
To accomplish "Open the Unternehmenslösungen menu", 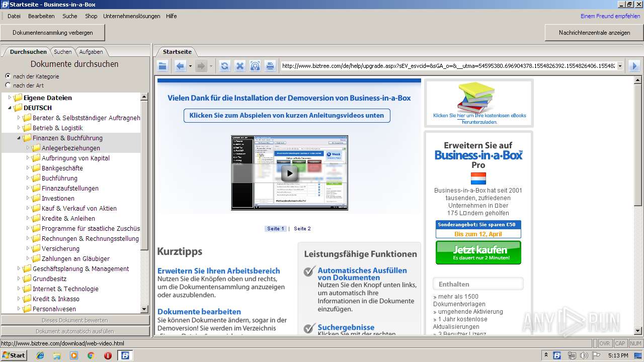I will click(x=132, y=16).
